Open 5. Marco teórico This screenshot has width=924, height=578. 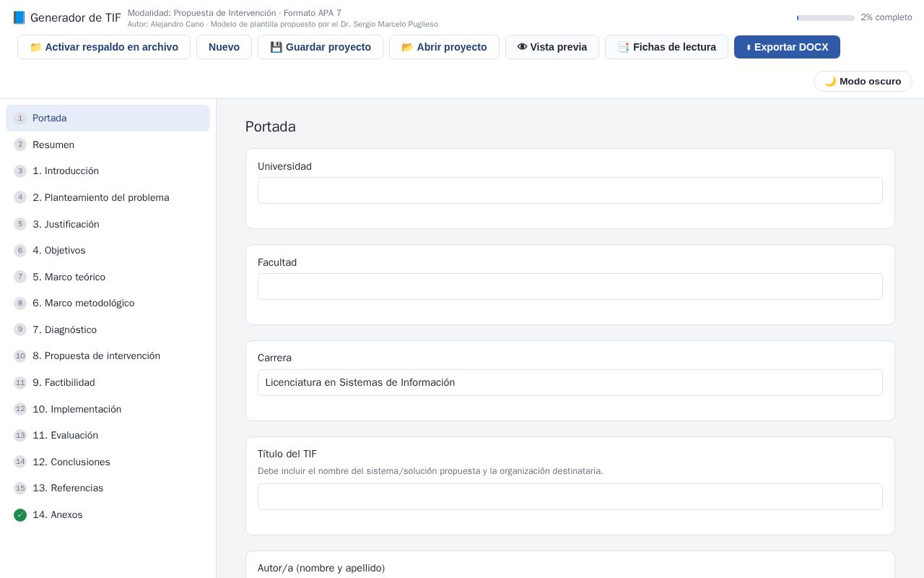(108, 277)
